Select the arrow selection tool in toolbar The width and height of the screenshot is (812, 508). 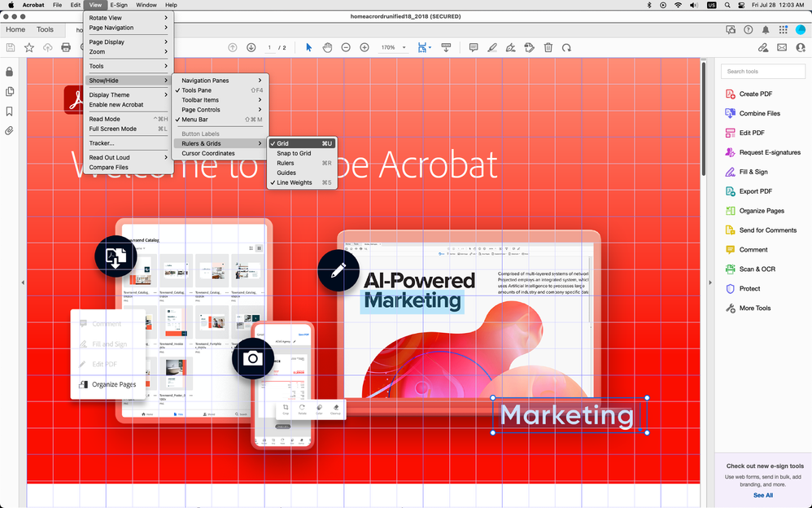[x=308, y=48]
